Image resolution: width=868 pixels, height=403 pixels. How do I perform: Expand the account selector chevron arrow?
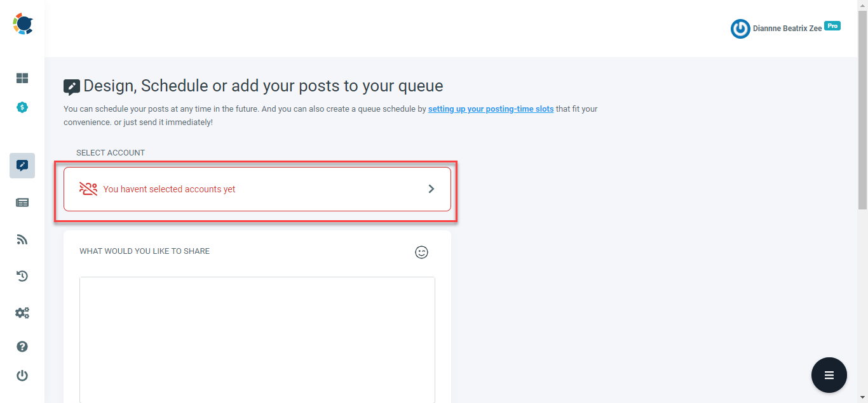(x=431, y=188)
